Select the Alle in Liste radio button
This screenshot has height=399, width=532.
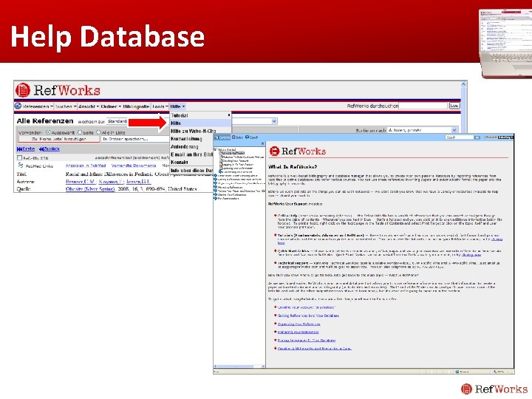pyautogui.click(x=98, y=132)
